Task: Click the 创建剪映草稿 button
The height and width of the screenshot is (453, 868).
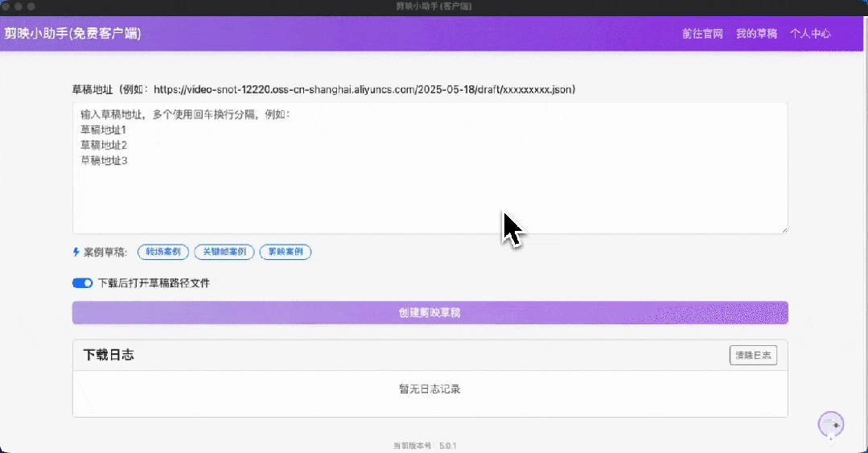Action: click(430, 312)
